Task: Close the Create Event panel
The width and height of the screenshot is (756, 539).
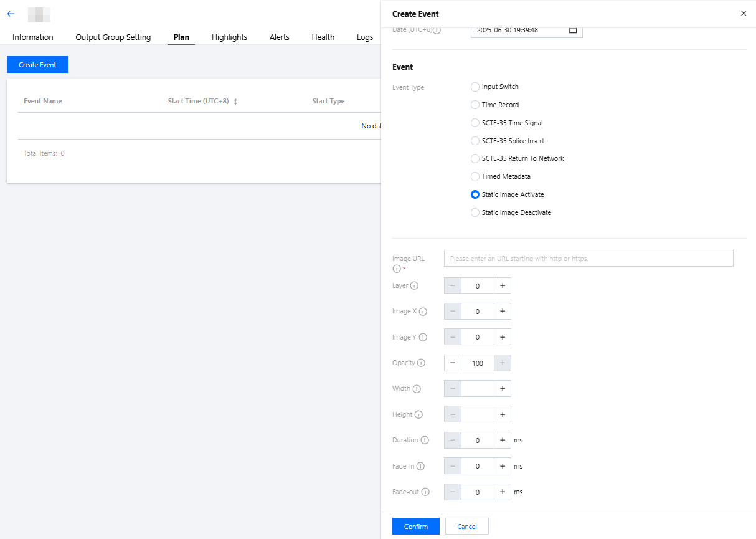Action: (743, 14)
